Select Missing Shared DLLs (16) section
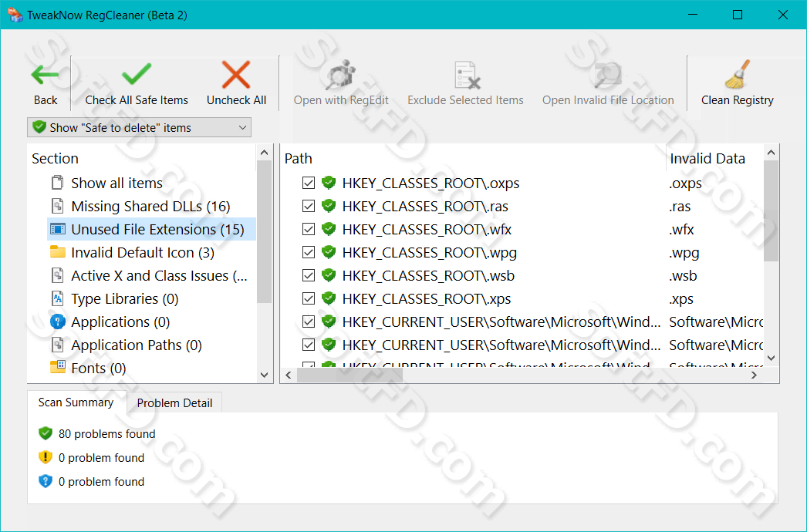Image resolution: width=807 pixels, height=532 pixels. tap(150, 207)
